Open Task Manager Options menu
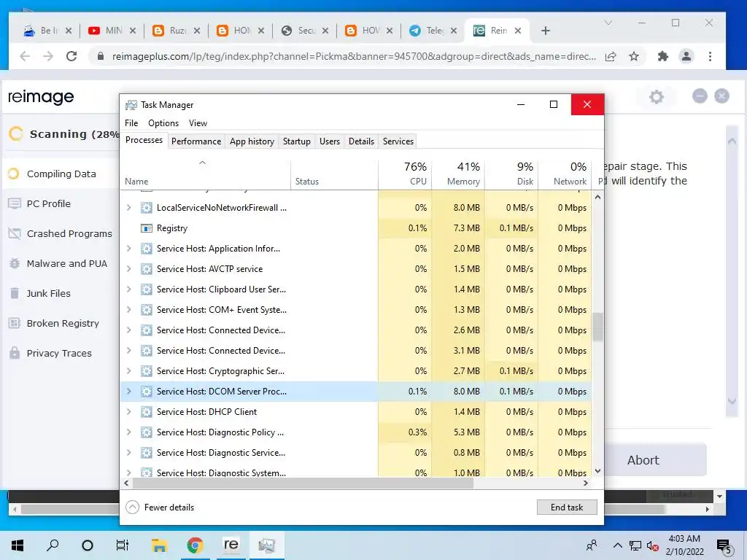The image size is (747, 560). point(163,123)
